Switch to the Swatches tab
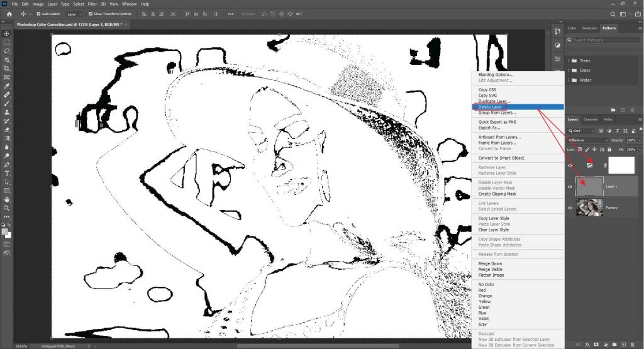 pos(589,28)
